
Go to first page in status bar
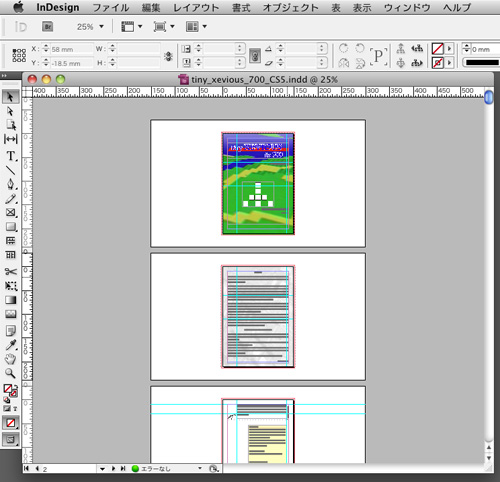click(27, 468)
